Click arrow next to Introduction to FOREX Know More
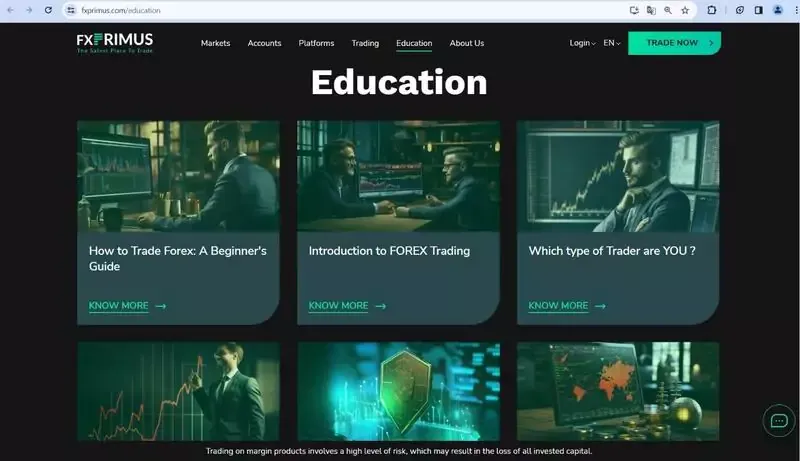Viewport: 800px width, 461px height. tap(381, 306)
